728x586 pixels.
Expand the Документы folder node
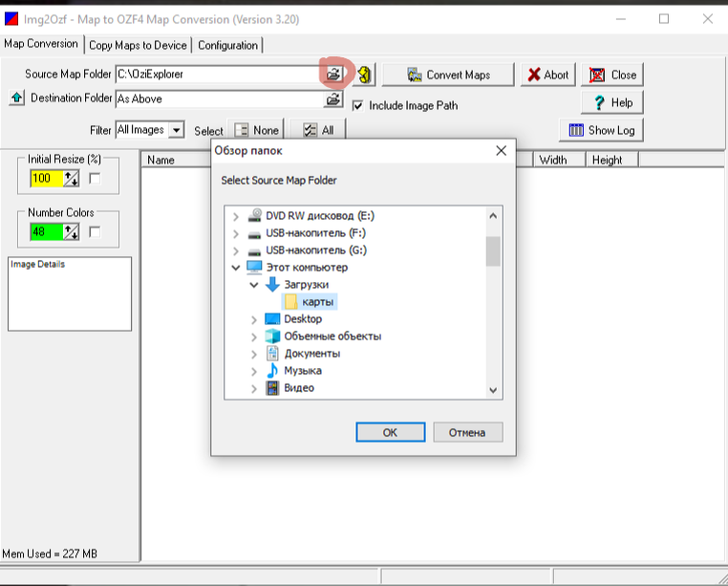coord(253,354)
